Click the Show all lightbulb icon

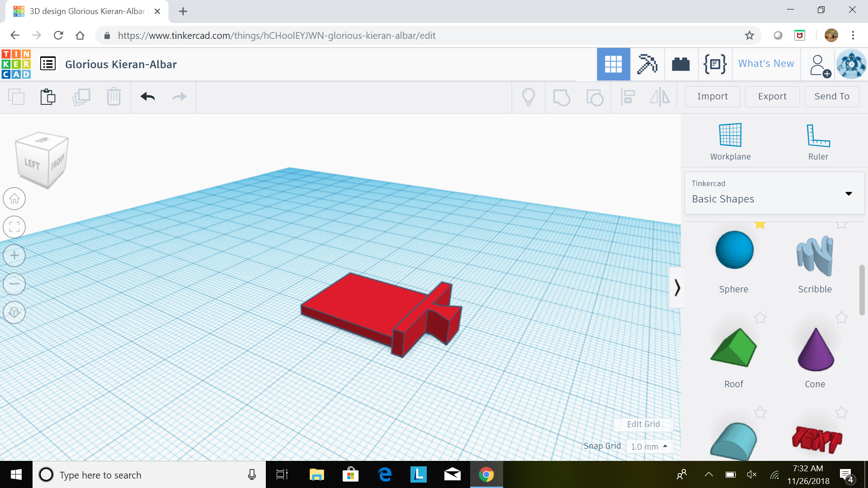528,97
